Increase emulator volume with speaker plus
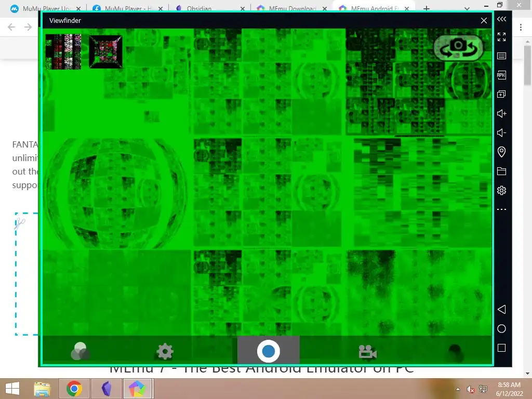Viewport: 532px width, 399px height. 501,113
